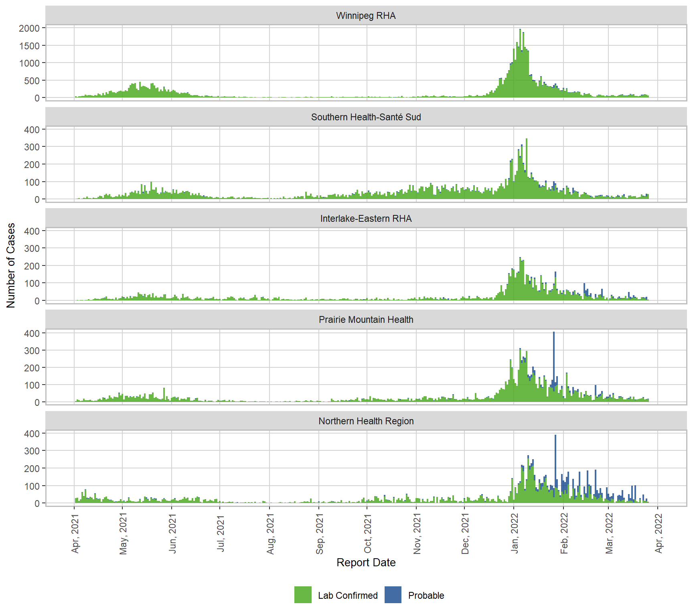
Task: Click the Lab Confirmed legend label
Action: tap(348, 596)
